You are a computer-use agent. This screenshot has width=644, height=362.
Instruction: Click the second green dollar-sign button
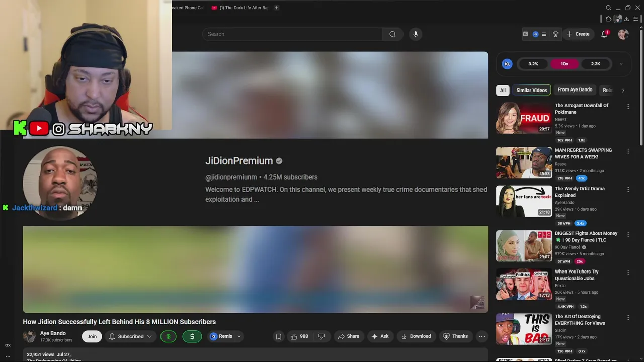[x=192, y=336]
